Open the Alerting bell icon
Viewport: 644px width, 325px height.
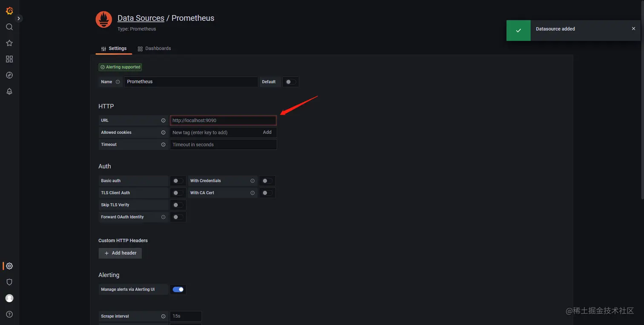[x=9, y=92]
